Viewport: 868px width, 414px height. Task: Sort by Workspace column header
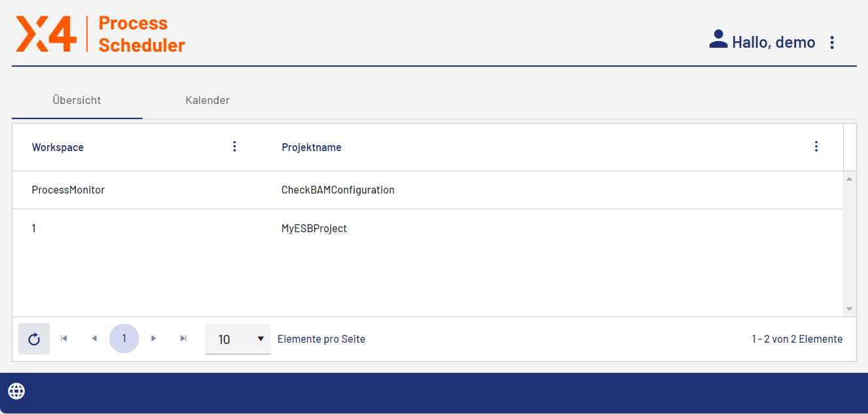58,147
